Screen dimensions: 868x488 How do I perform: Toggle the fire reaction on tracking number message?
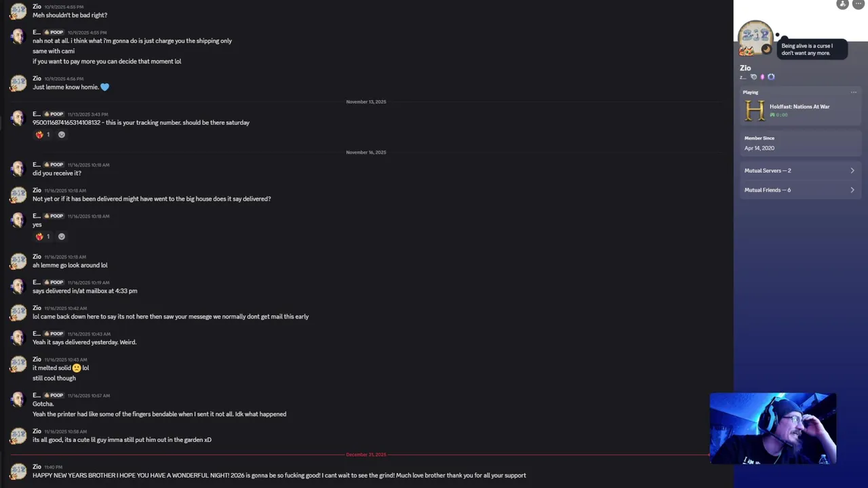pyautogui.click(x=43, y=135)
